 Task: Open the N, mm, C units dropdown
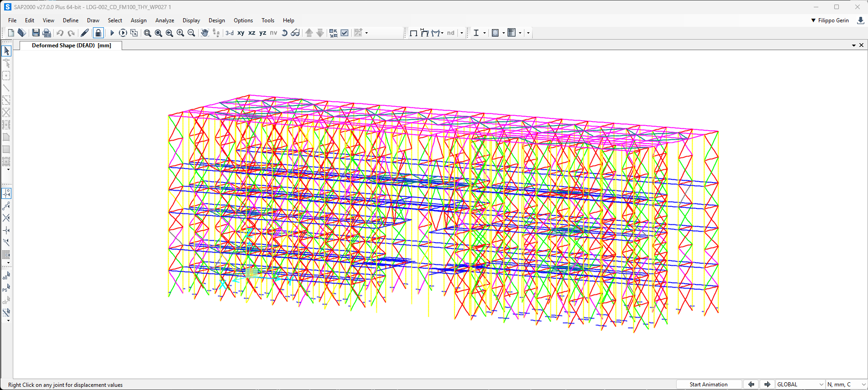coord(847,385)
